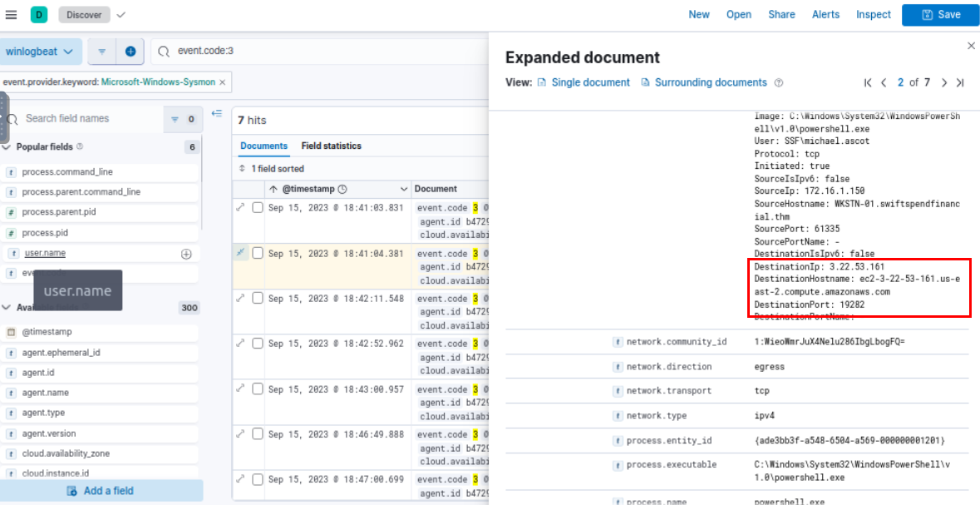Tick the 18:42:11.548 row checkbox
Screen dimensions: 980x505
click(x=258, y=299)
